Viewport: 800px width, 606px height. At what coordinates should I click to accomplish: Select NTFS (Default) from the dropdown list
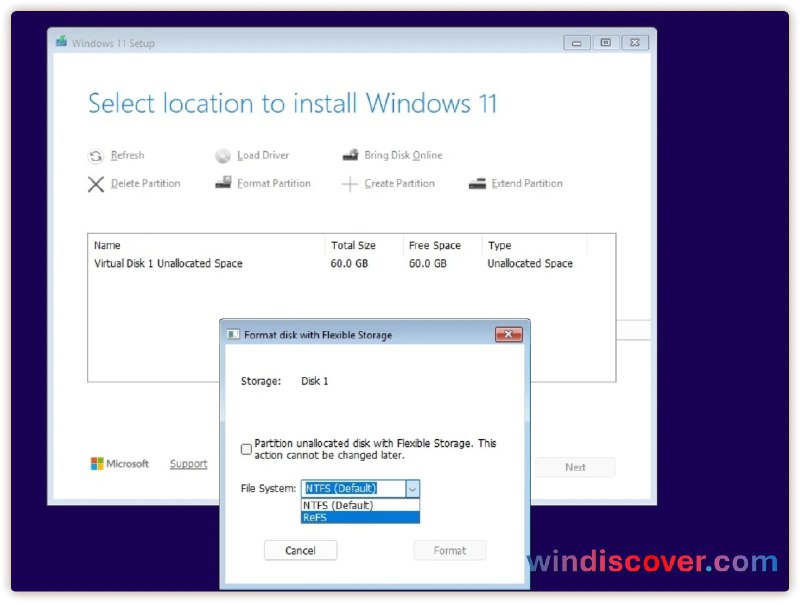pyautogui.click(x=360, y=505)
